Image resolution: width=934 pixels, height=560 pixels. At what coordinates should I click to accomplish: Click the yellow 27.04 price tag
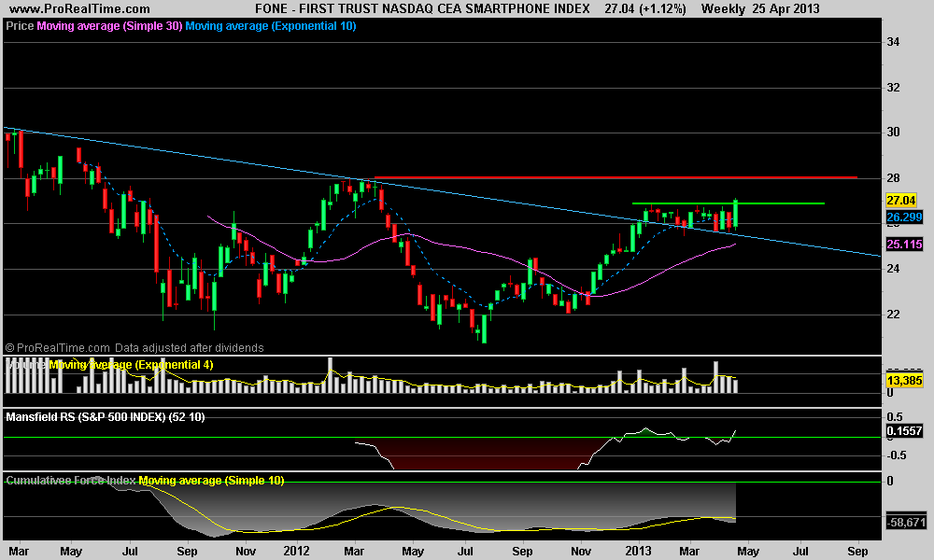point(900,201)
